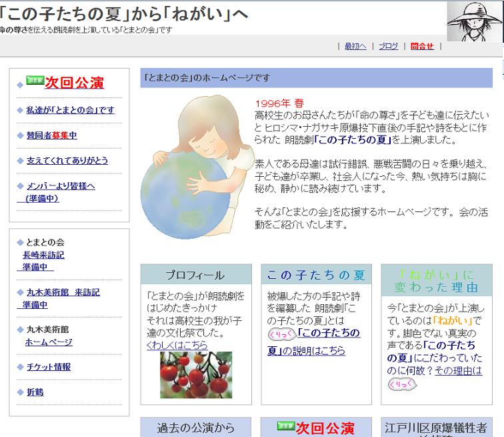The height and width of the screenshot is (437, 504).
Task: Click the green NEW badge in bottom 次回公演 card
Action: 286,426
